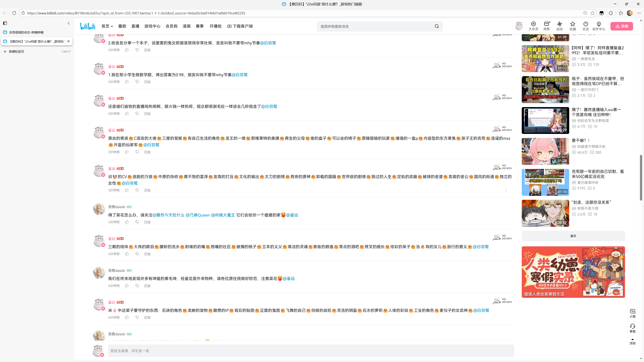Screen dimensions: 644x362
Task: Open the 小窗 mini-player button
Action: pyautogui.click(x=632, y=313)
